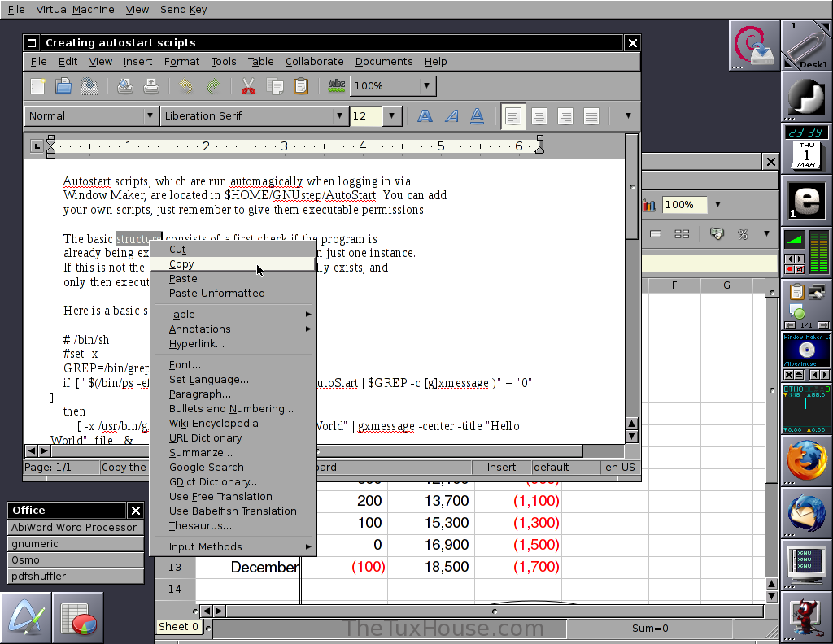Click the scissors Cut icon
The height and width of the screenshot is (644, 833).
tap(248, 85)
